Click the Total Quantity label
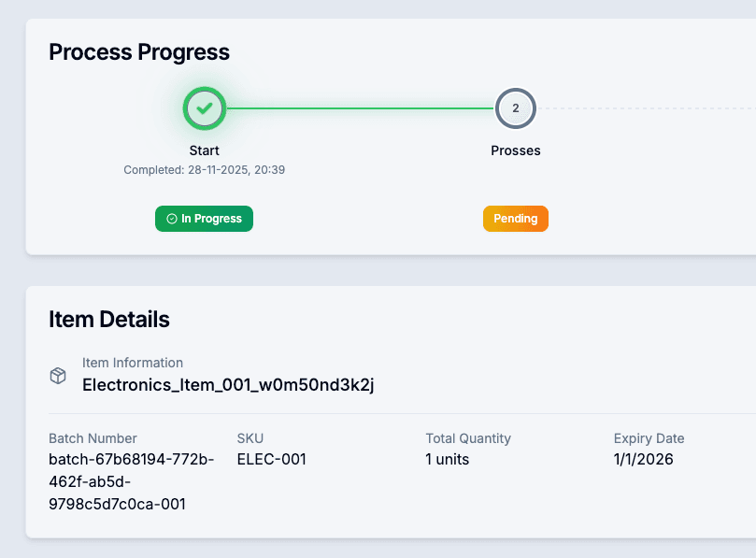 pos(468,438)
